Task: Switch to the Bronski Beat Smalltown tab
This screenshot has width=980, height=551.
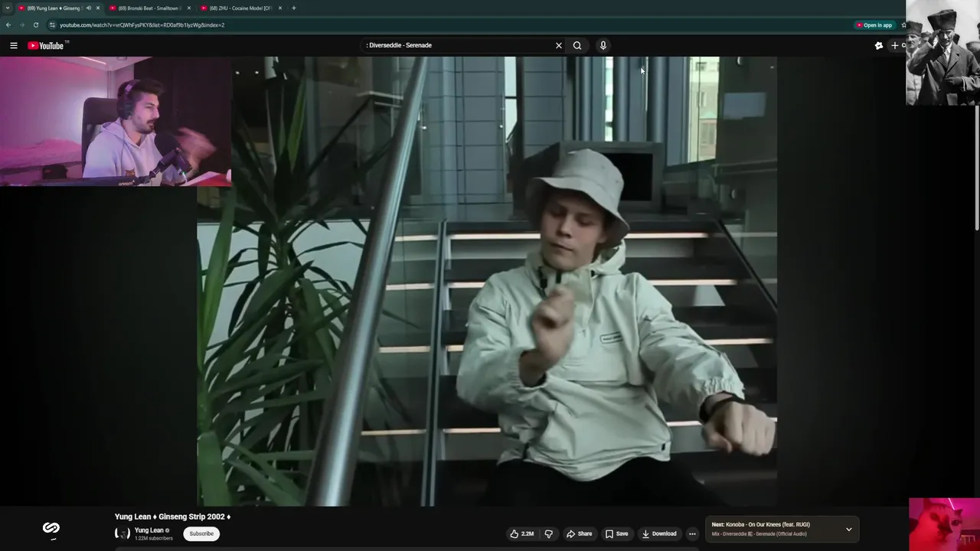Action: 149,8
